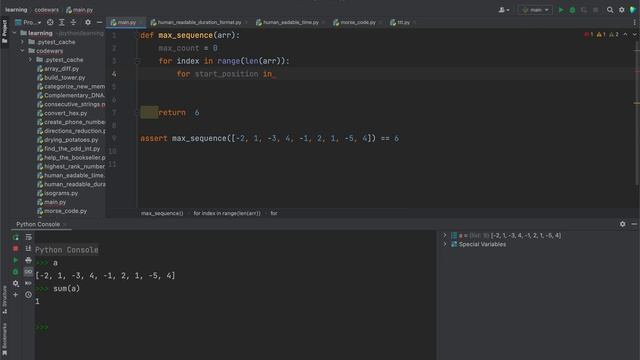Image resolution: width=640 pixels, height=360 pixels.
Task: Click codewars breadcrumb in navigation bar
Action: click(47, 10)
